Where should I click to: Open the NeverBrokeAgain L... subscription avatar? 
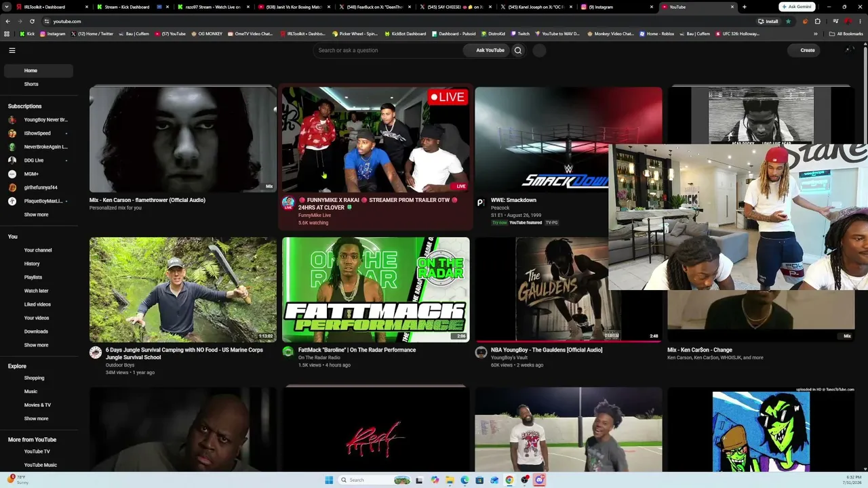click(x=12, y=147)
